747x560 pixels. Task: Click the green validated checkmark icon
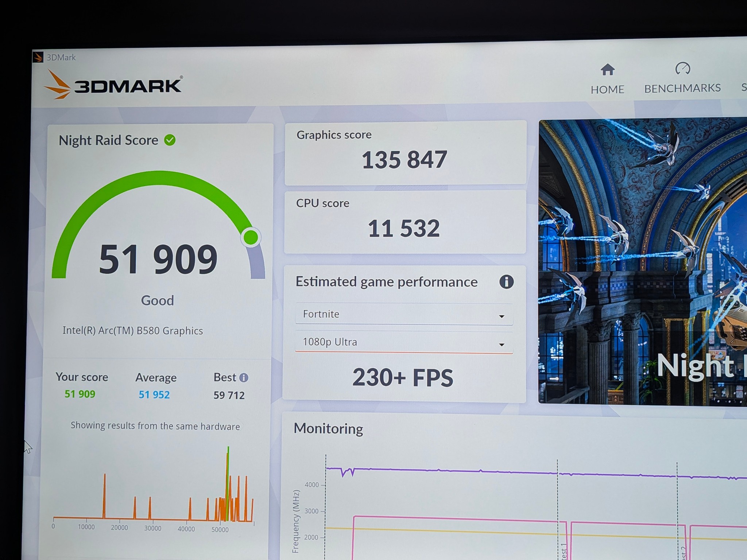[170, 140]
